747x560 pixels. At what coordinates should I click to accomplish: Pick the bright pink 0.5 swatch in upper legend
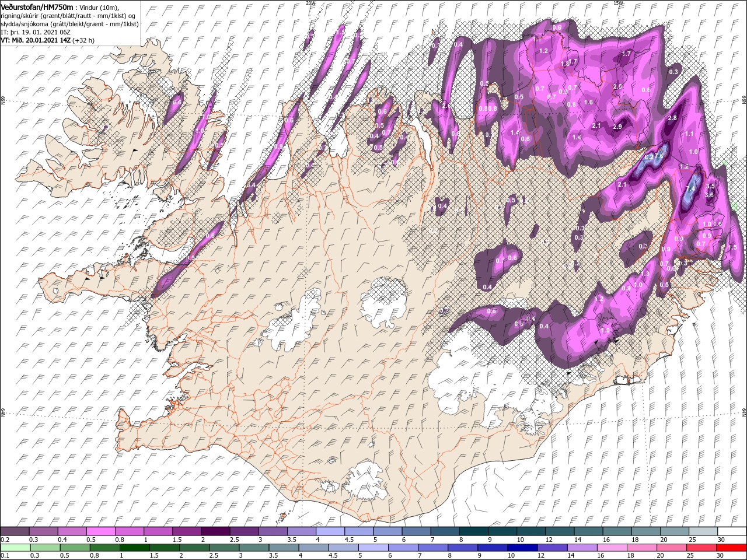click(x=101, y=531)
